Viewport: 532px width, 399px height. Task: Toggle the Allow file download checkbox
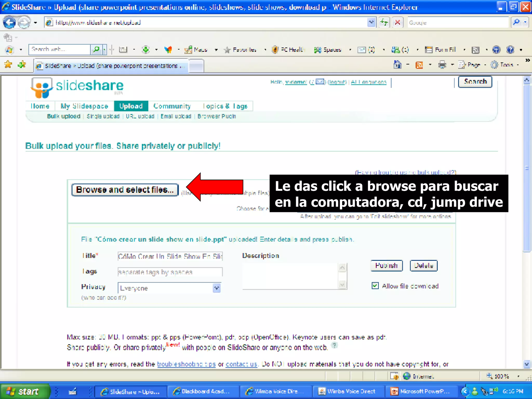375,286
